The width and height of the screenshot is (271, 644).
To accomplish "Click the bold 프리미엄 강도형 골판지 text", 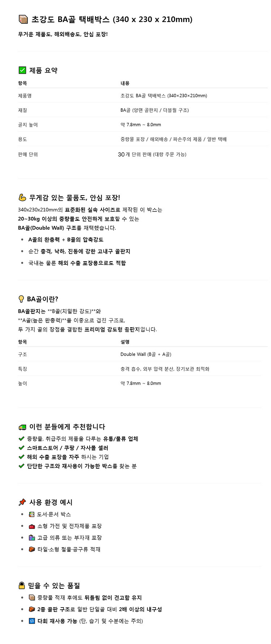I will (112, 329).
